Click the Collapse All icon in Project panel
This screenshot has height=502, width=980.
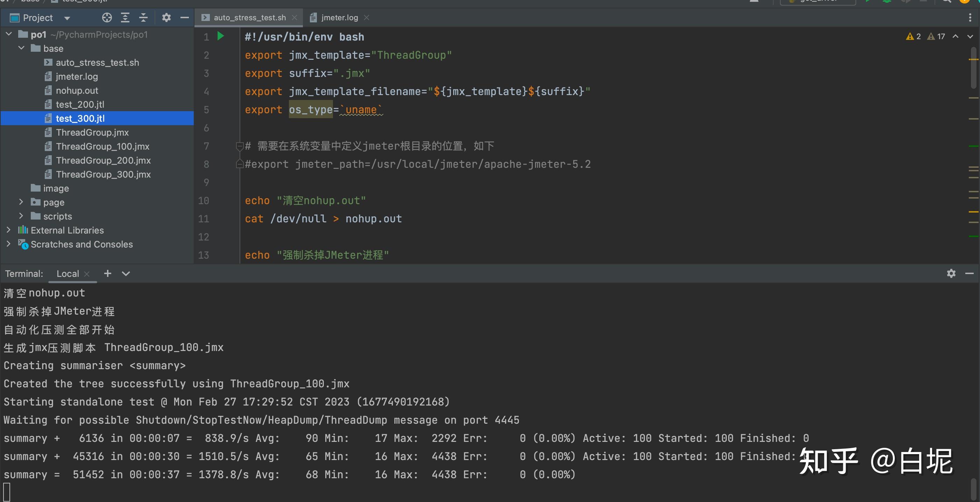point(143,17)
